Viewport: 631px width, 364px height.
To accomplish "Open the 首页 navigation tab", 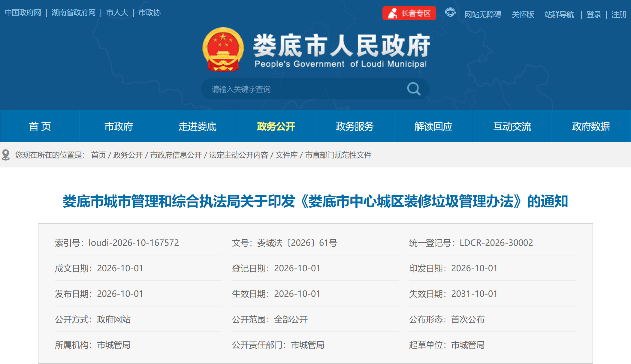I will tap(40, 126).
